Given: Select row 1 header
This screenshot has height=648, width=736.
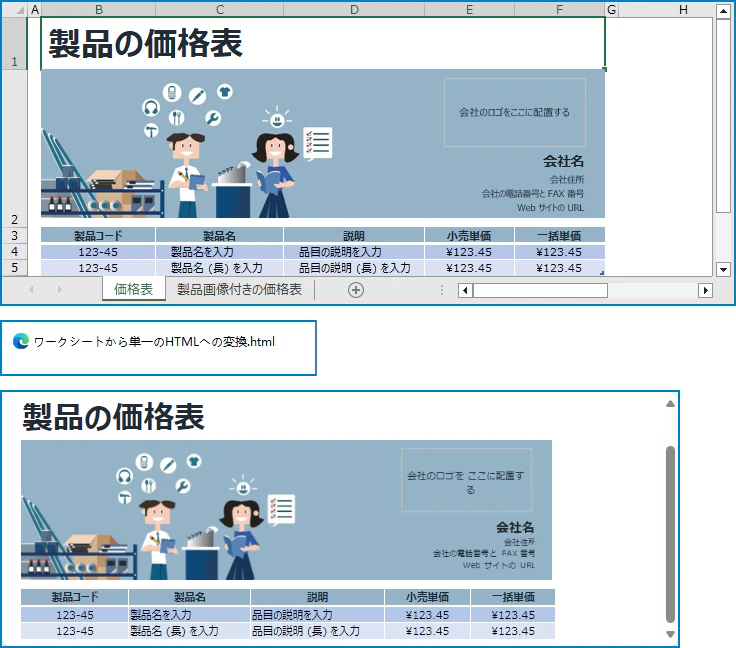Looking at the screenshot, I should pos(15,43).
